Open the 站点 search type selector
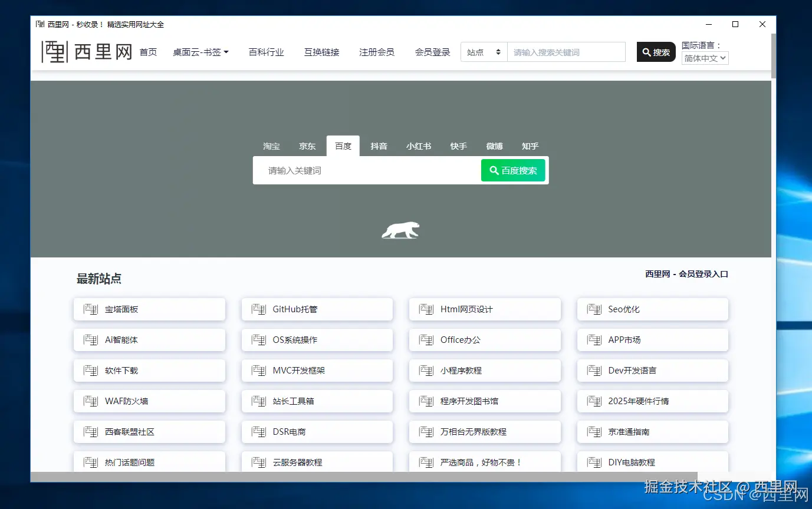The height and width of the screenshot is (509, 812). pos(484,52)
